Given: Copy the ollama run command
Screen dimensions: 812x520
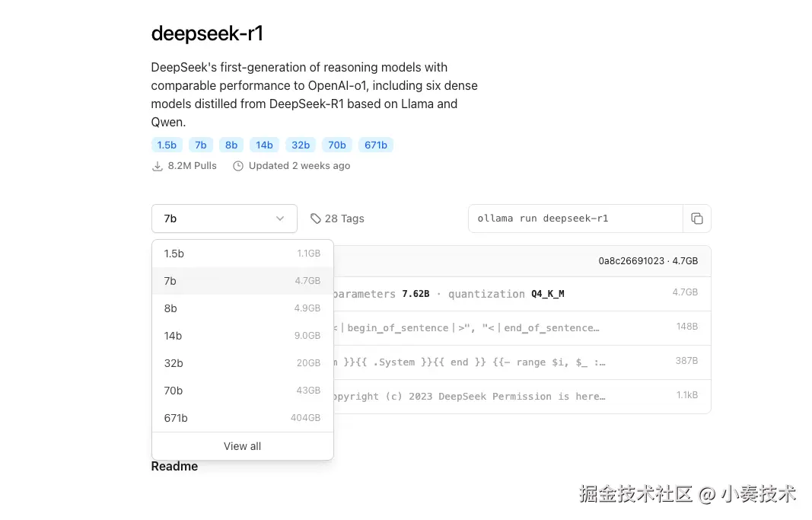Looking at the screenshot, I should point(696,219).
